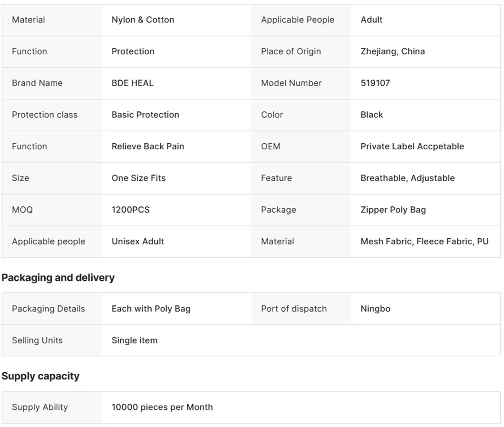
Task: Click the "Port of dispatch" label
Action: (293, 309)
